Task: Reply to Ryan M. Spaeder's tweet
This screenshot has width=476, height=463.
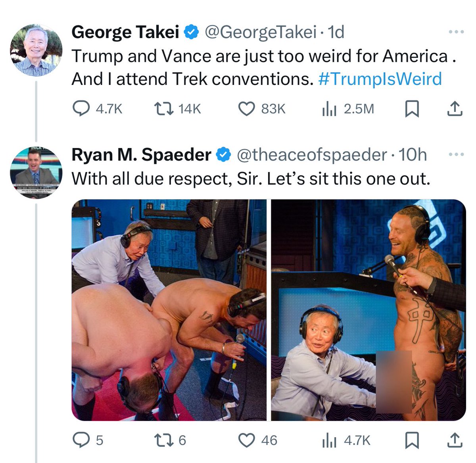Action: [x=81, y=440]
